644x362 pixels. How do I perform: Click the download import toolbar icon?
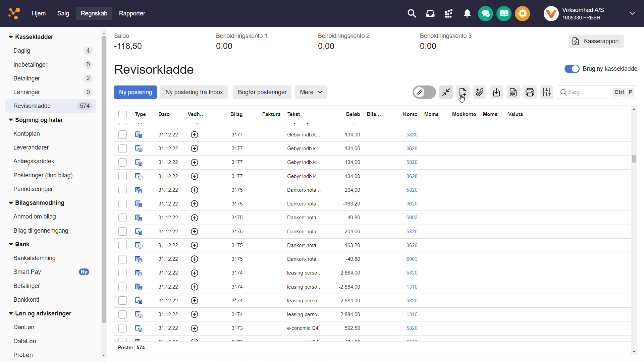tap(496, 92)
